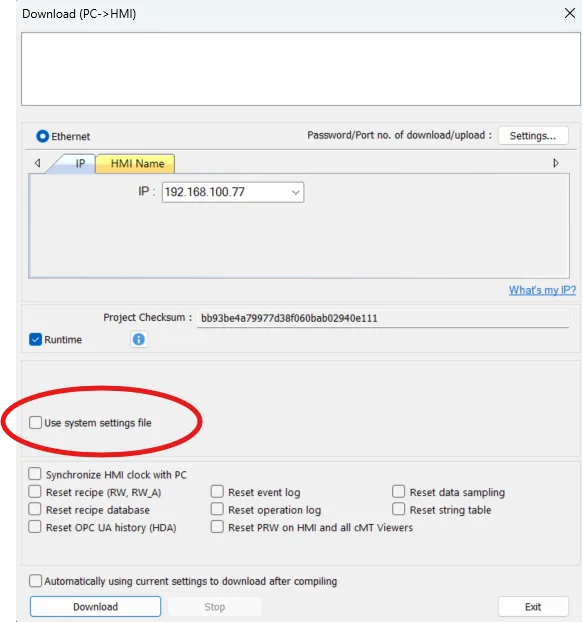Screen dimensions: 582x622
Task: Enable Use system settings file
Action: point(35,422)
